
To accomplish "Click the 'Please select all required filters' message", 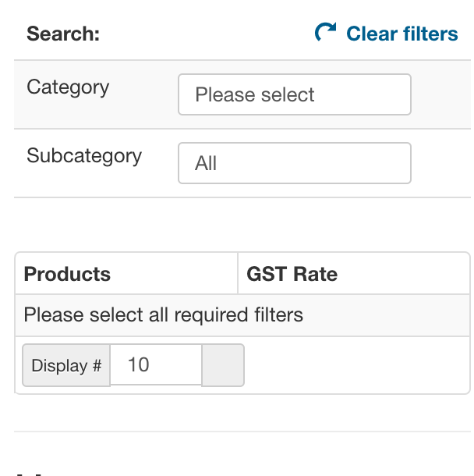I will point(164,315).
